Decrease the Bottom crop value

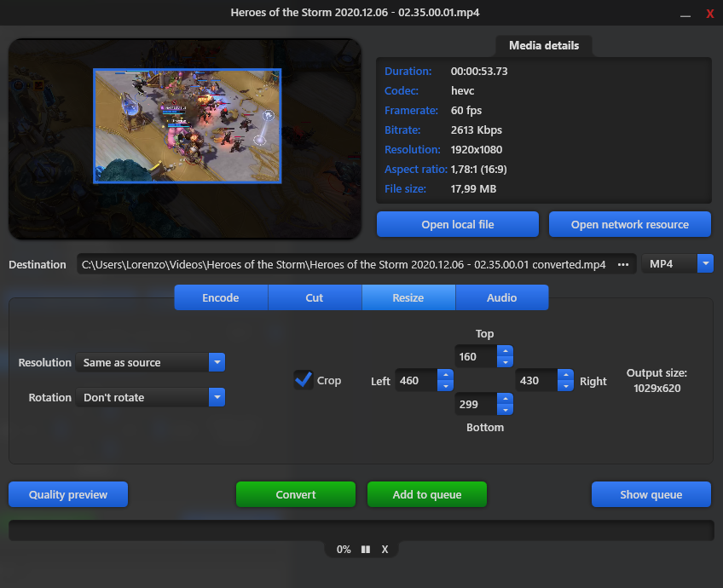(506, 410)
